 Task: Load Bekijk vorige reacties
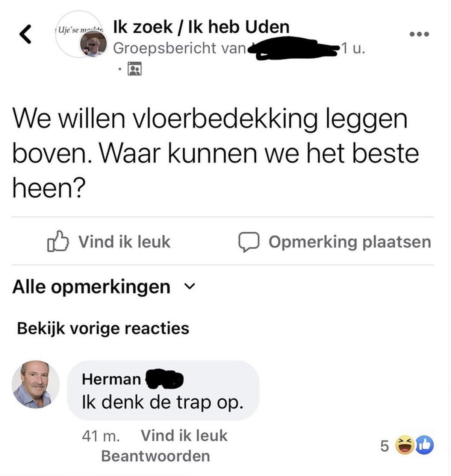coord(103,328)
